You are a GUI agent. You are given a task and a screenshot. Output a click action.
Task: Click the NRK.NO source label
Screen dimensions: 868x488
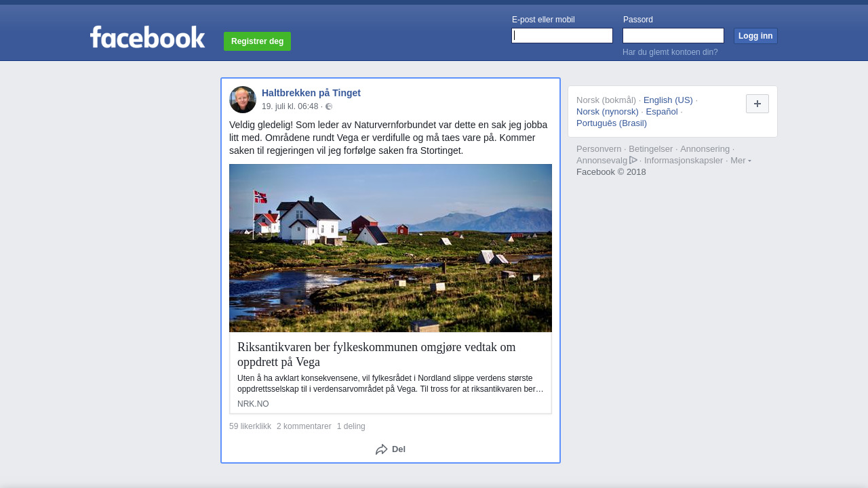[x=253, y=404]
